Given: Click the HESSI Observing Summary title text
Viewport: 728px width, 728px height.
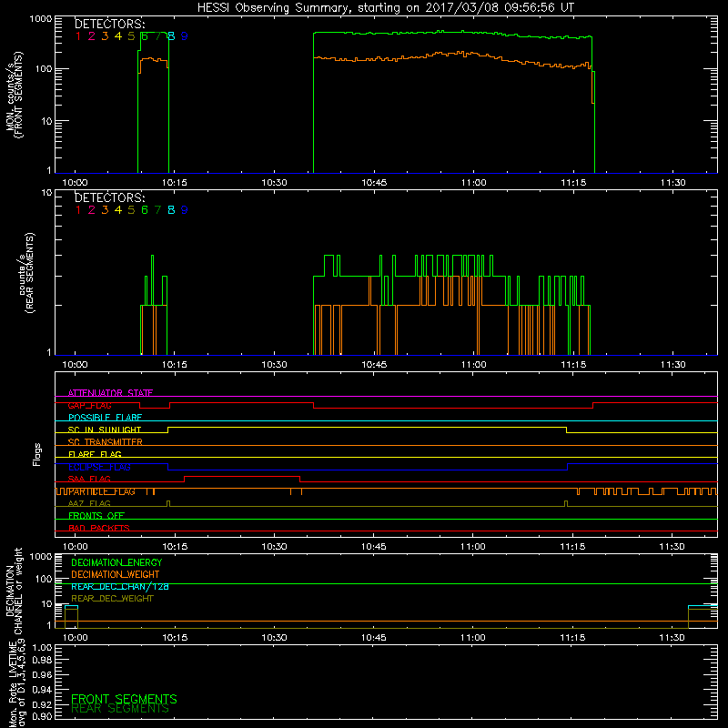Looking at the screenshot, I should coord(385,7).
